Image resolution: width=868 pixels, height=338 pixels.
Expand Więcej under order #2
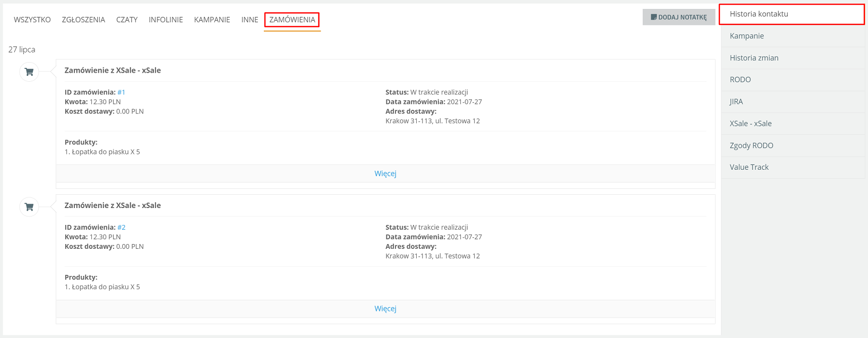[385, 309]
